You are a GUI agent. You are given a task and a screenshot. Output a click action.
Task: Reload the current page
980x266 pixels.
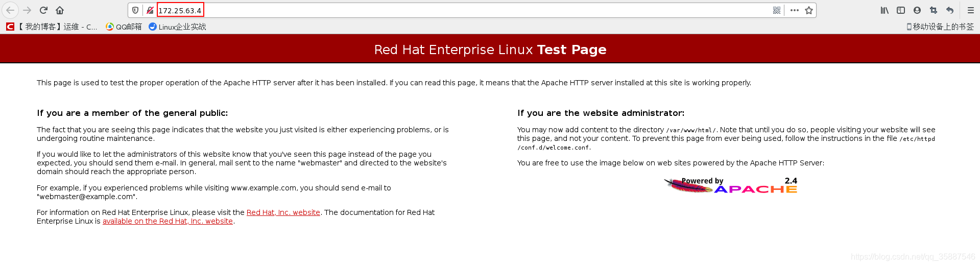44,10
